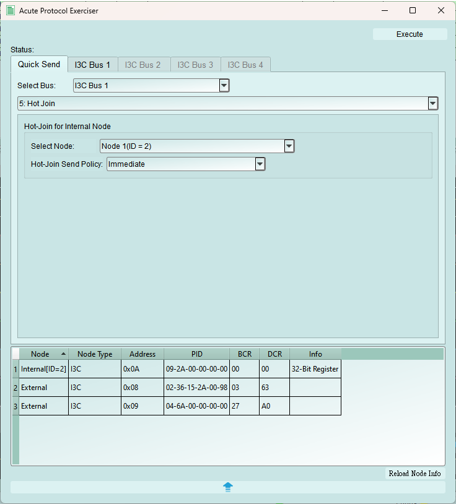Select the 'Internal[ID=2]' node cell
This screenshot has height=504, width=456.
coord(44,369)
